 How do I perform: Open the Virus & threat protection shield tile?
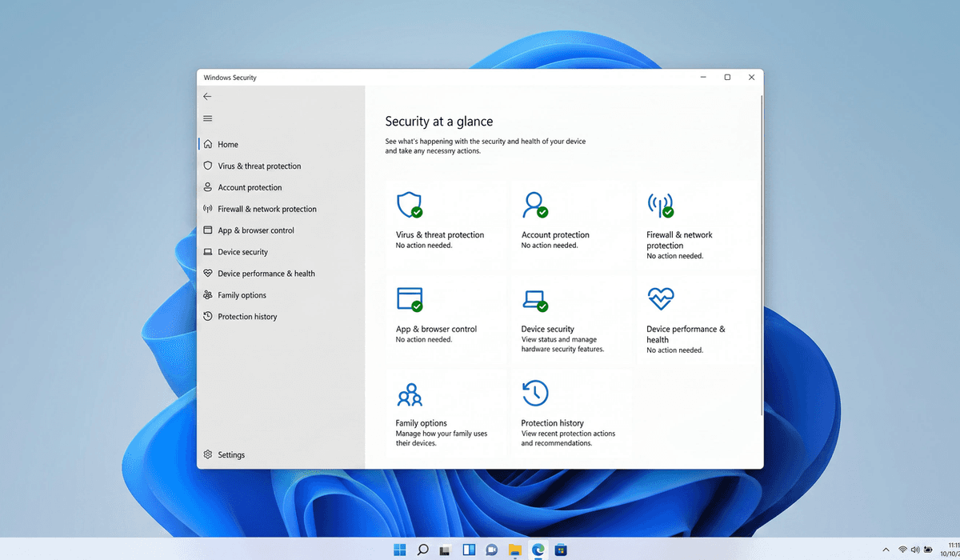click(x=446, y=225)
